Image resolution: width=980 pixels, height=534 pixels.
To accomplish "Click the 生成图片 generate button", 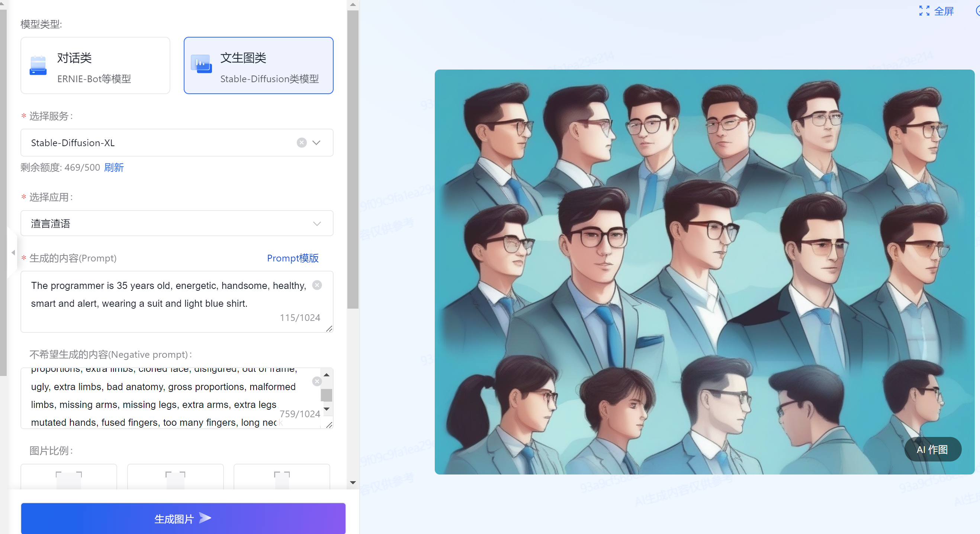I will pyautogui.click(x=183, y=518).
